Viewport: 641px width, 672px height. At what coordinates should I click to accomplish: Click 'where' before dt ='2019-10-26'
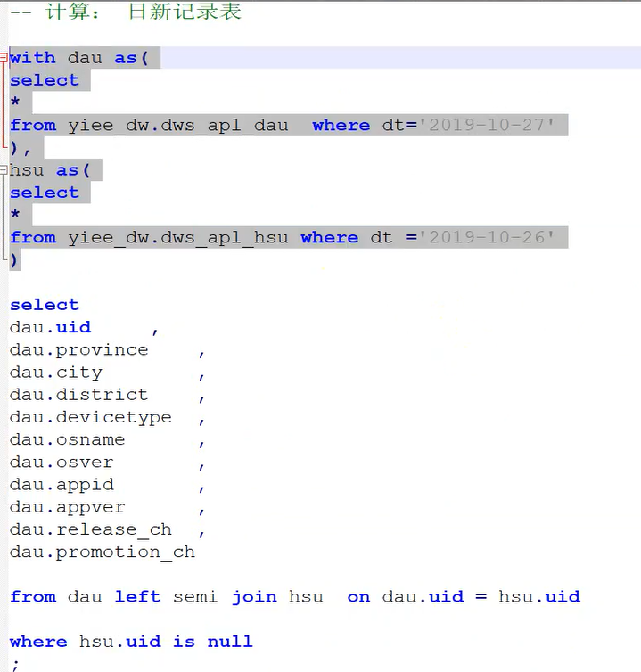329,238
